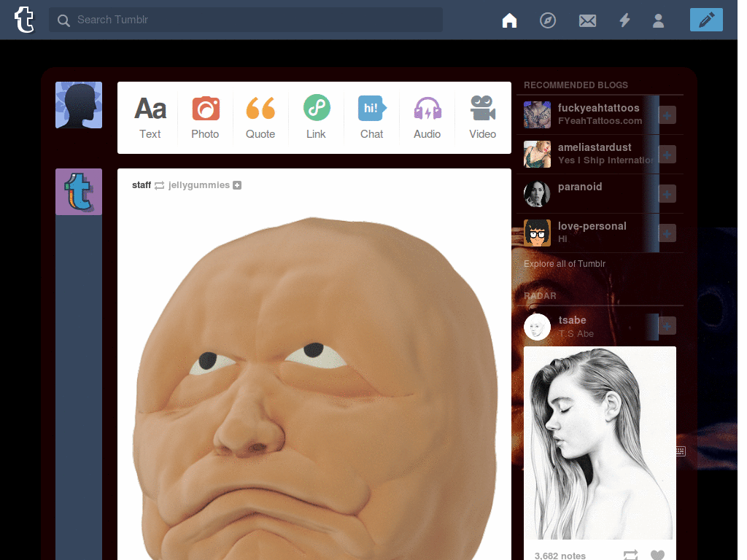Follow tsabe in the Radar section

[x=667, y=326]
